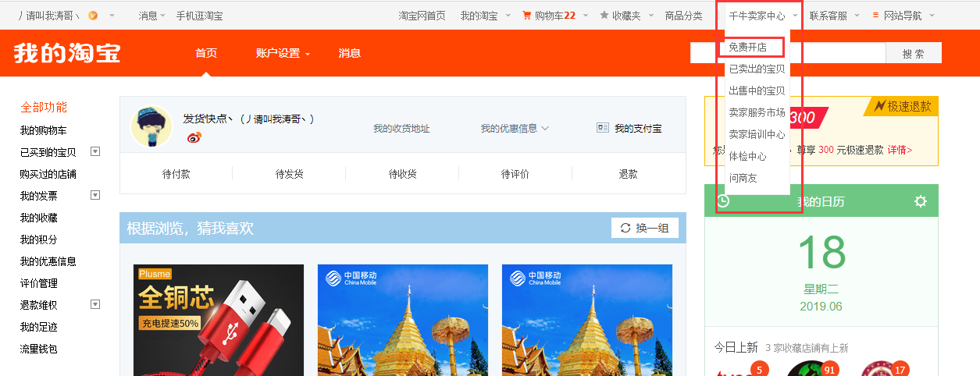980x376 pixels.
Task: Open 我的积分 in sidebar
Action: coord(38,239)
